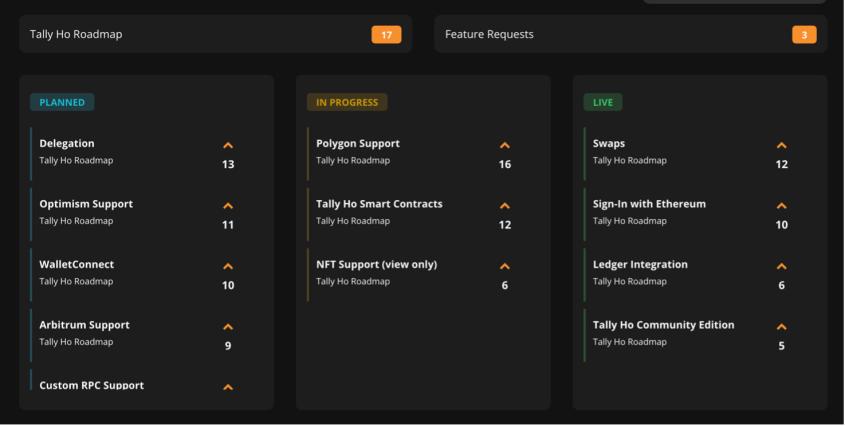Upvote Arbitrum Support
The image size is (845, 427).
coord(228,326)
